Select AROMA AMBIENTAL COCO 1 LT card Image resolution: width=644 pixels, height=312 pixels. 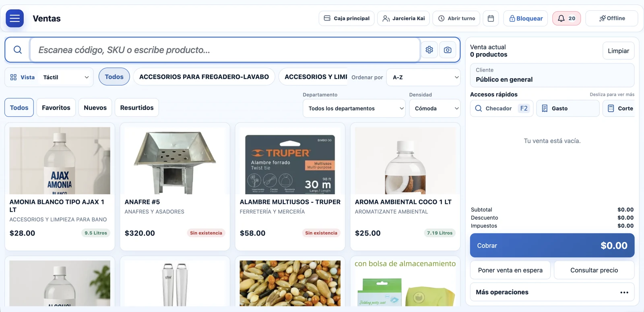click(x=405, y=187)
